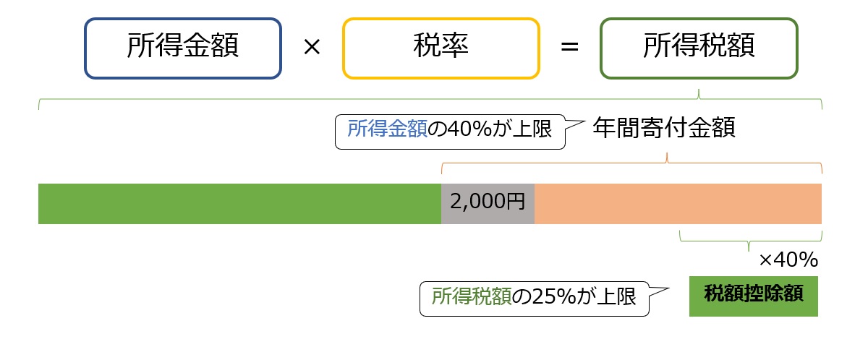
Task: Select the green segment of the bar
Action: pyautogui.click(x=239, y=204)
